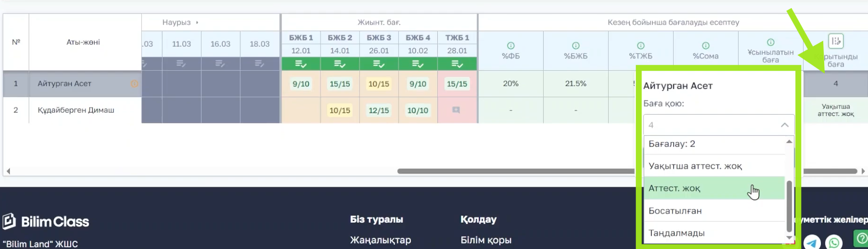Open the WhatsApp social link icon
The height and width of the screenshot is (249, 868).
coord(834,242)
